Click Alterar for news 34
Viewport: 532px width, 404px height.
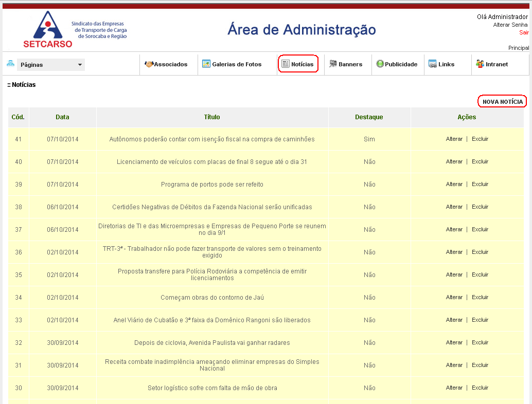coord(454,297)
